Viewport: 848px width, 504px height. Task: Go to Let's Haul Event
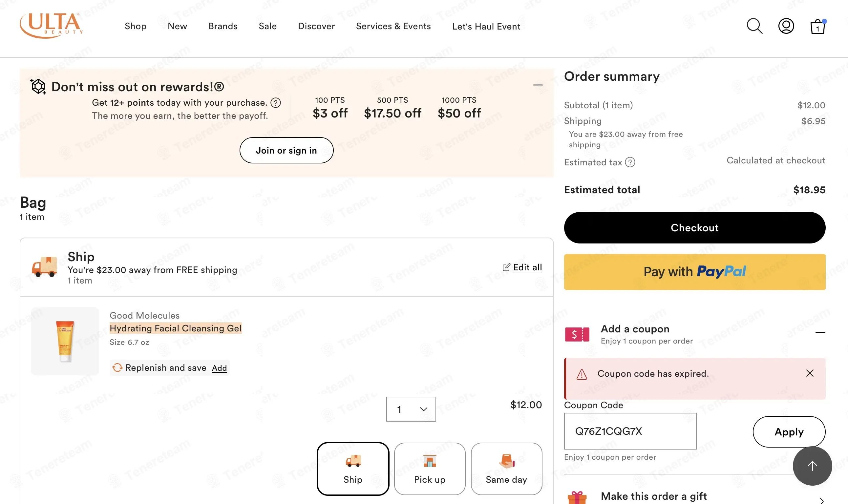click(x=486, y=26)
